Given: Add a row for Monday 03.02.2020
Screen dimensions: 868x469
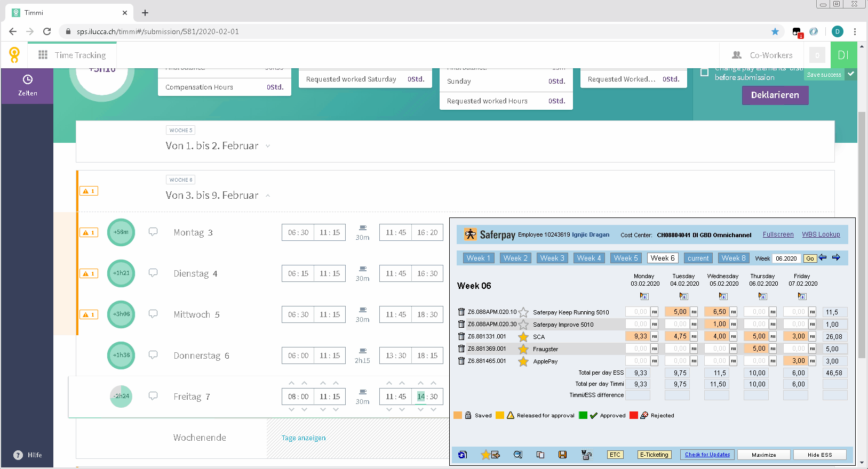Looking at the screenshot, I should 644,296.
